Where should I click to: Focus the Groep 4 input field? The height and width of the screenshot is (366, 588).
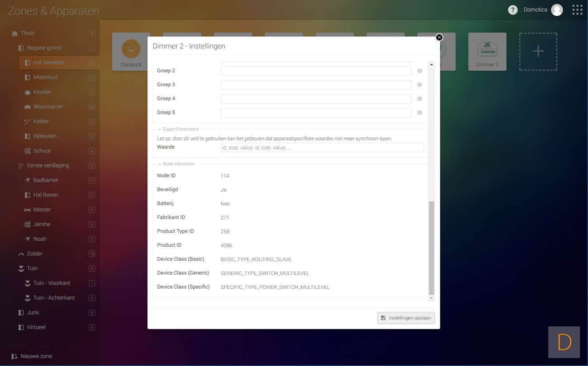coord(316,99)
